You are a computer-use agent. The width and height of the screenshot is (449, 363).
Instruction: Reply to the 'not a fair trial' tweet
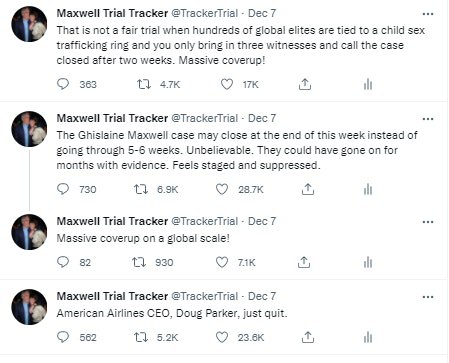tap(63, 84)
